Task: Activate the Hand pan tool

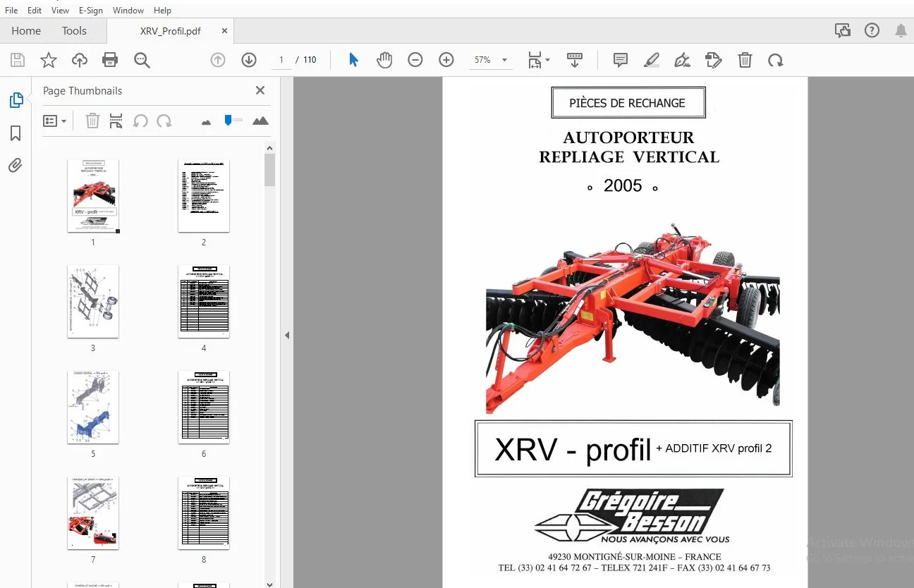Action: [384, 60]
